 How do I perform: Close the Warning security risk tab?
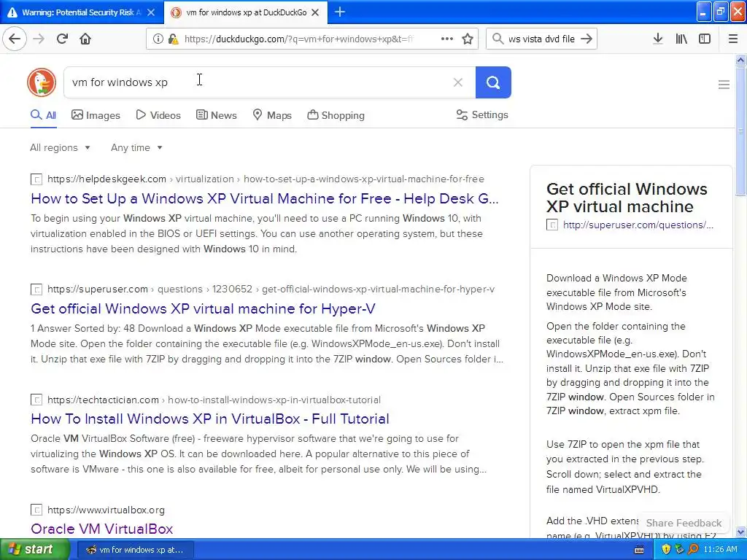coord(151,12)
